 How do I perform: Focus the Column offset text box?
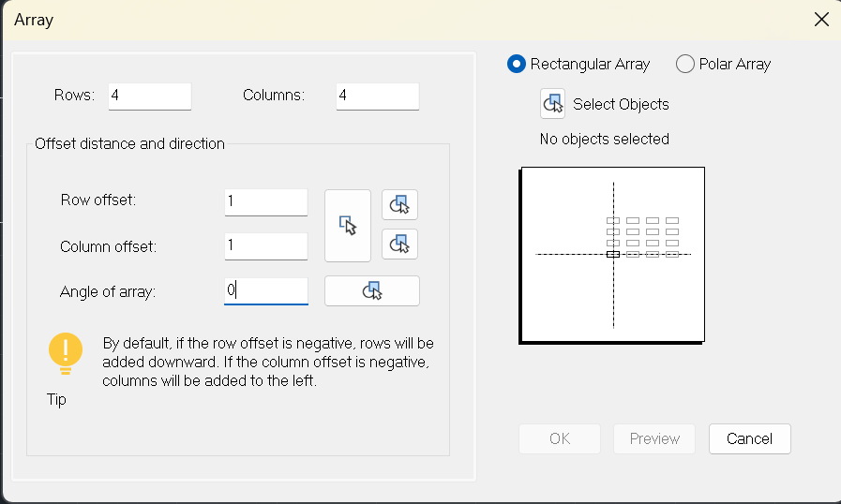[266, 246]
